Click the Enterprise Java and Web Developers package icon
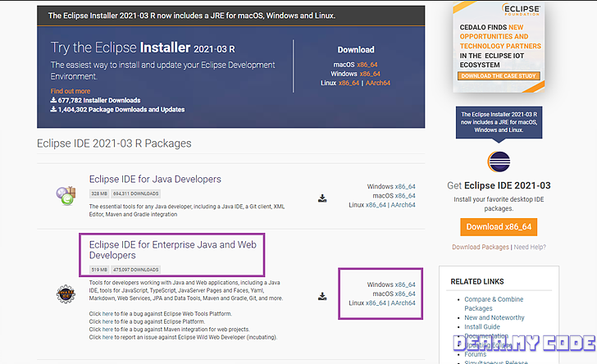Screen dimensions: 597x364 pos(66,294)
